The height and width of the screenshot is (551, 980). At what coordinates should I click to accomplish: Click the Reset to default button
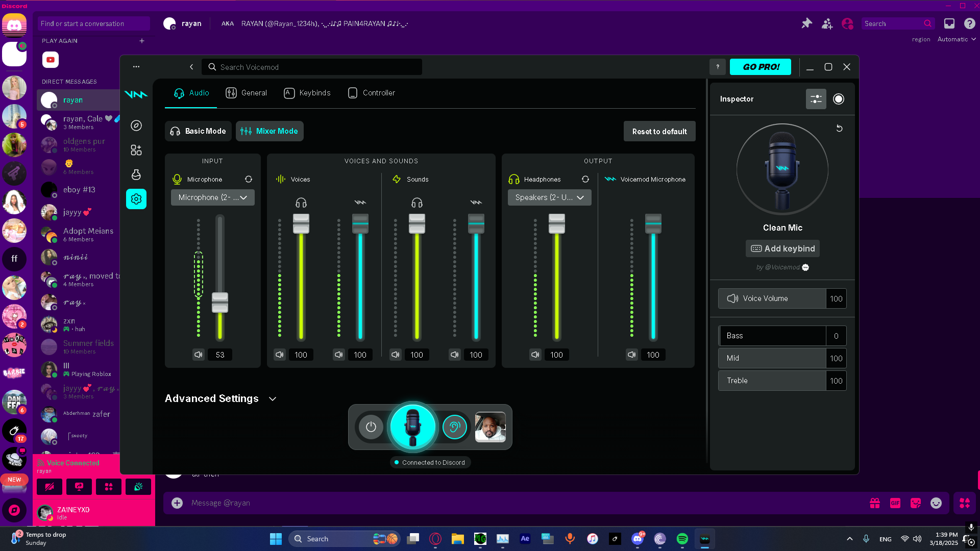tap(659, 131)
